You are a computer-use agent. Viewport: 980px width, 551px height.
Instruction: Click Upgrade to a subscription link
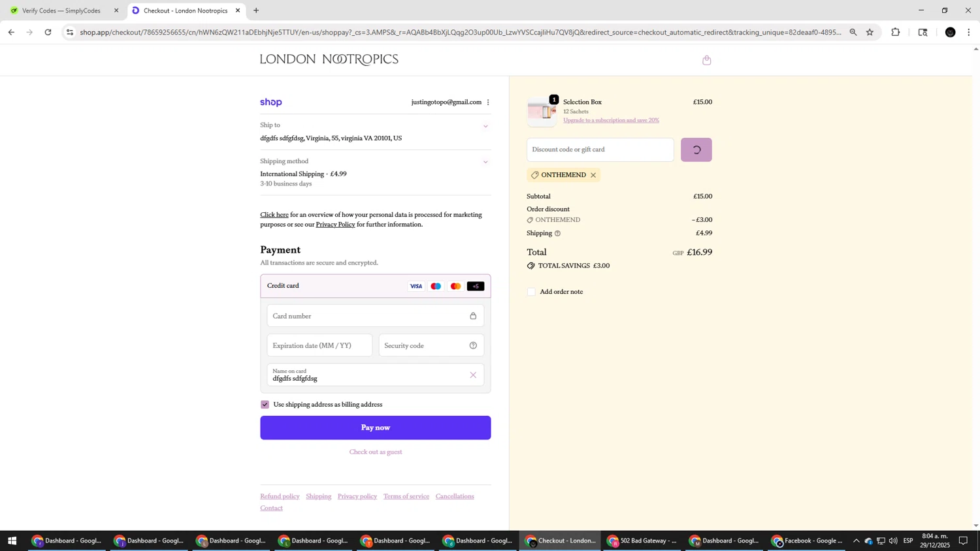tap(611, 120)
